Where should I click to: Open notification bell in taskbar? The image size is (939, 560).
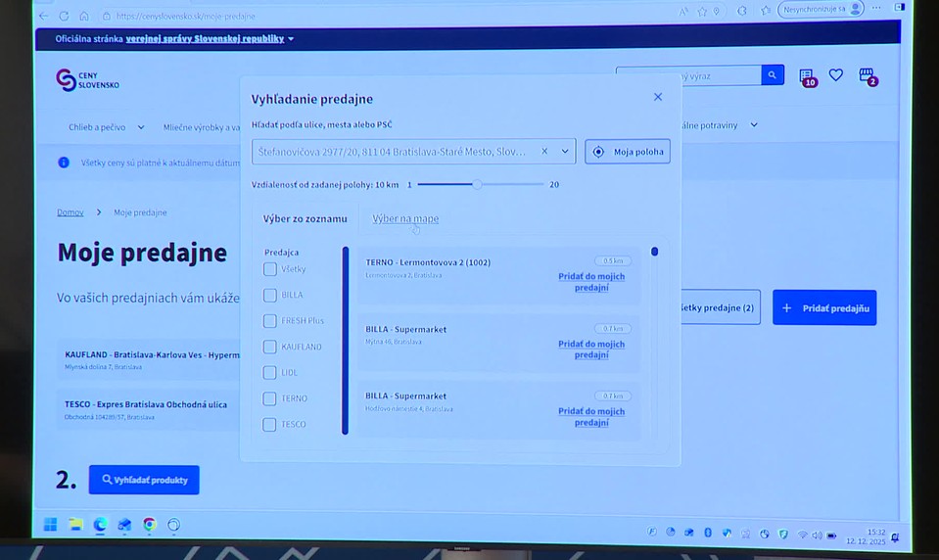[x=895, y=537]
